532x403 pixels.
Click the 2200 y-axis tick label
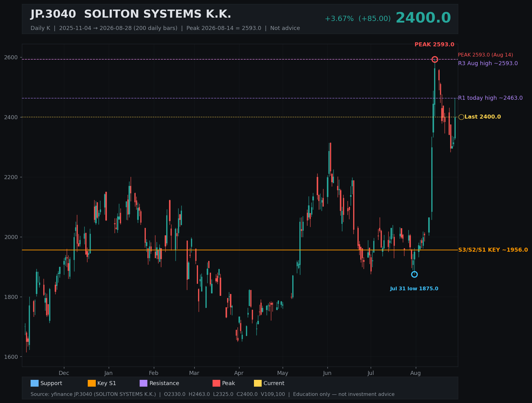[x=11, y=177]
